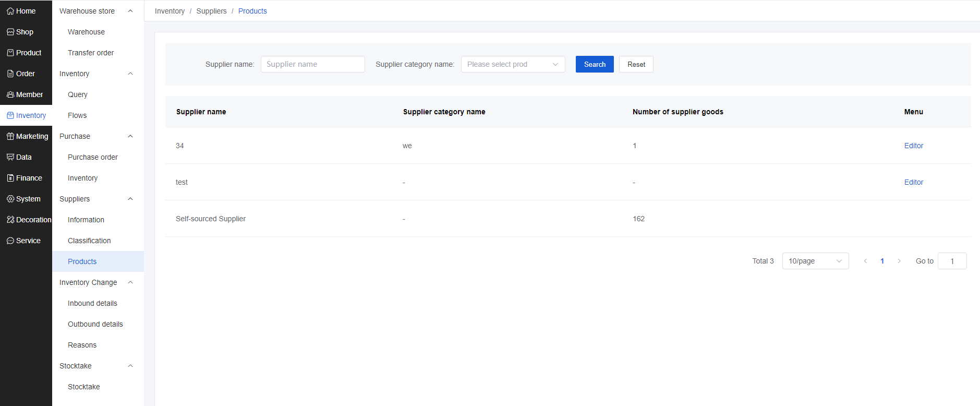Screen dimensions: 980x406
Task: Open the Marketing gift icon
Action: [x=10, y=136]
